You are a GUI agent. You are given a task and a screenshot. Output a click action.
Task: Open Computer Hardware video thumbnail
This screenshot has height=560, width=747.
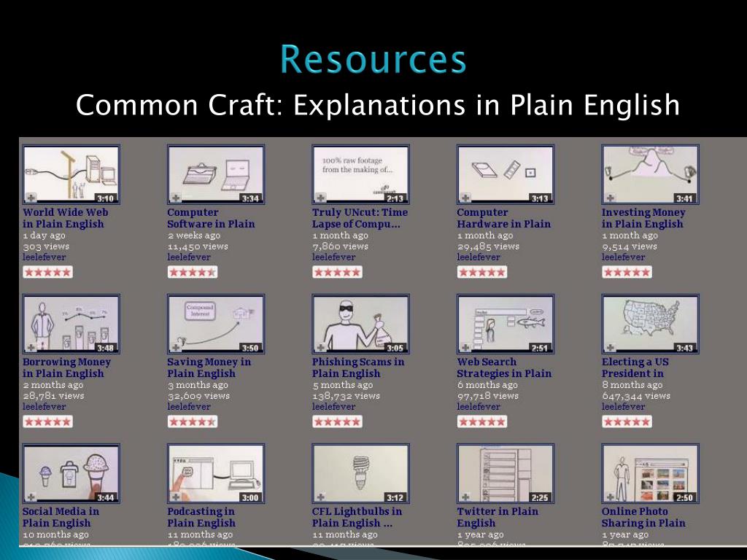click(506, 174)
